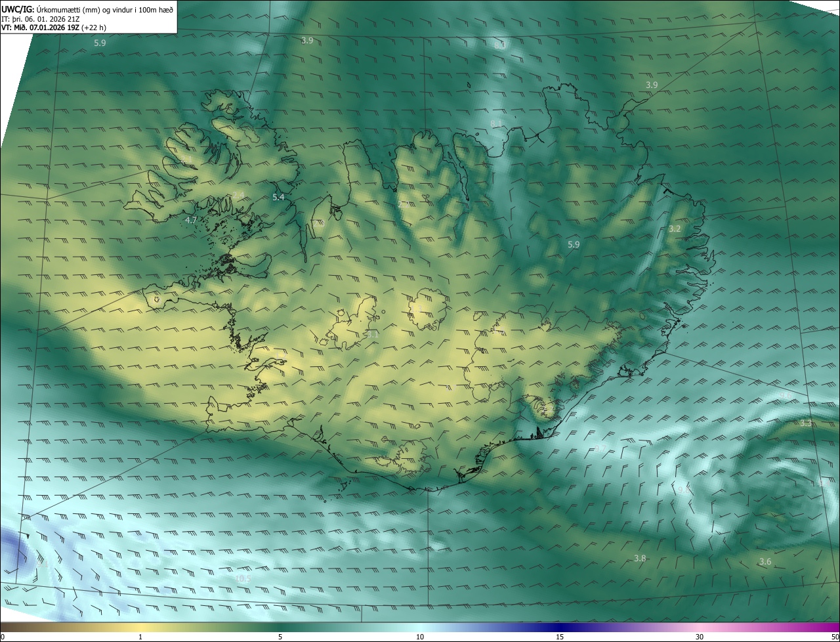Viewport: 840px width, 642px height.
Task: Click the '(+22 h)' forecast offset text
Action: pyautogui.click(x=94, y=28)
